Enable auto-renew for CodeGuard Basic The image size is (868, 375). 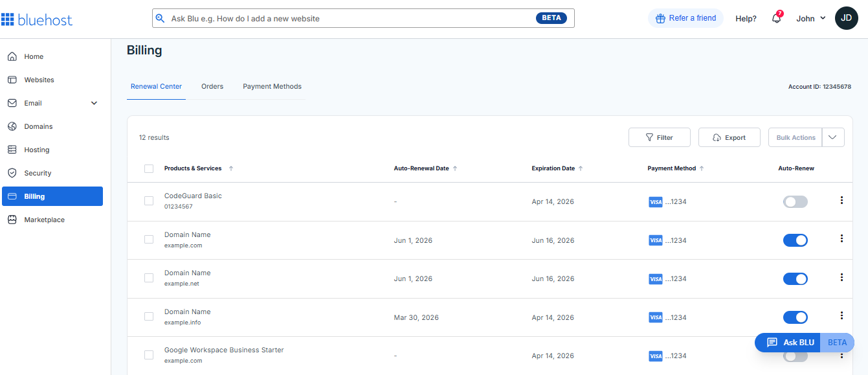click(795, 201)
